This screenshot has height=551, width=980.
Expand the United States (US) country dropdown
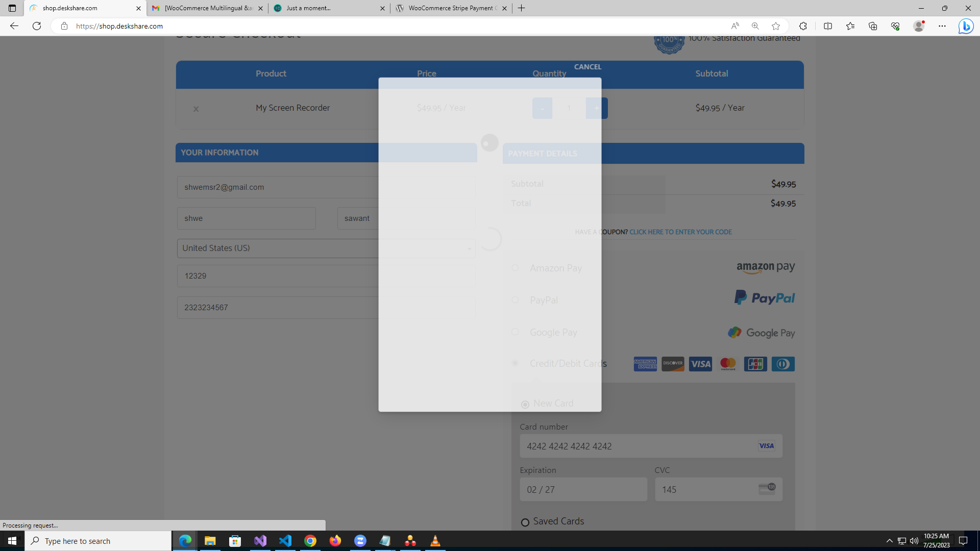pos(326,248)
